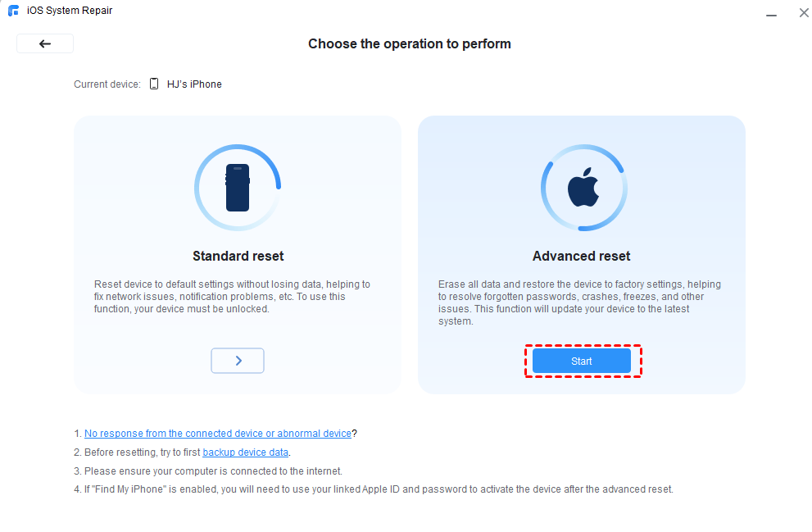The height and width of the screenshot is (532, 812).
Task: Select the Standard reset phone icon
Action: pos(238,187)
